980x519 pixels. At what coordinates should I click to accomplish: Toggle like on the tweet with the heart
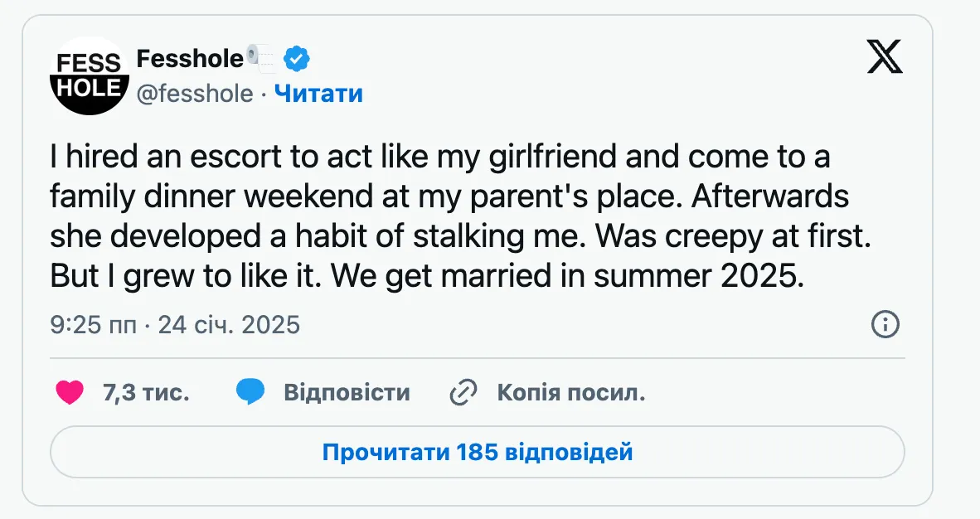pos(70,392)
